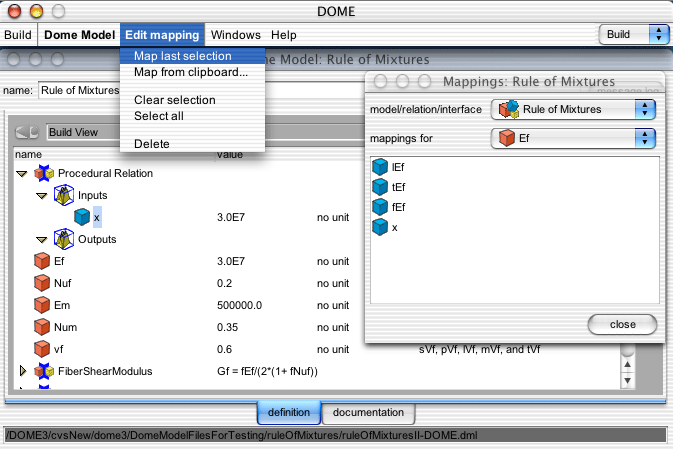Click the Outputs filter icon

tap(64, 239)
